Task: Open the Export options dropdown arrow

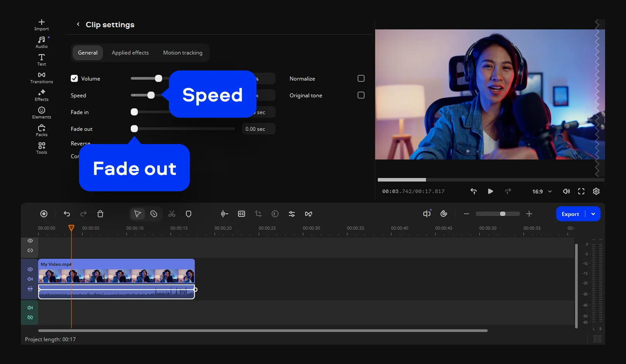Action: coord(593,214)
